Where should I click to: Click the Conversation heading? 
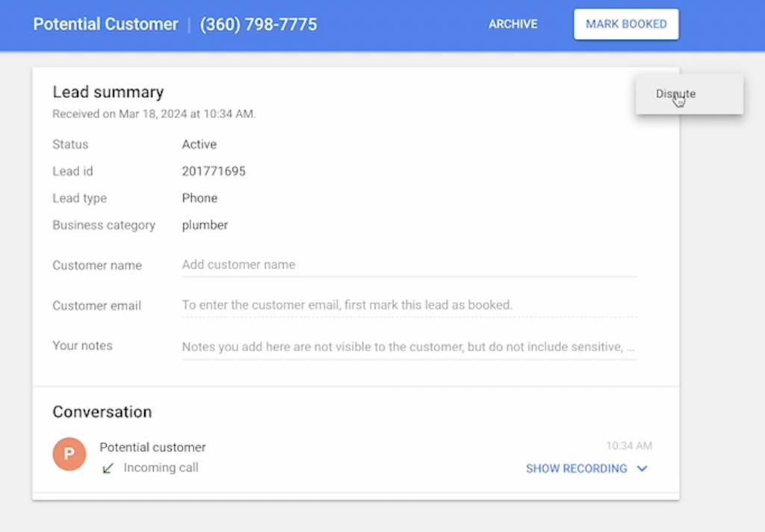(102, 412)
